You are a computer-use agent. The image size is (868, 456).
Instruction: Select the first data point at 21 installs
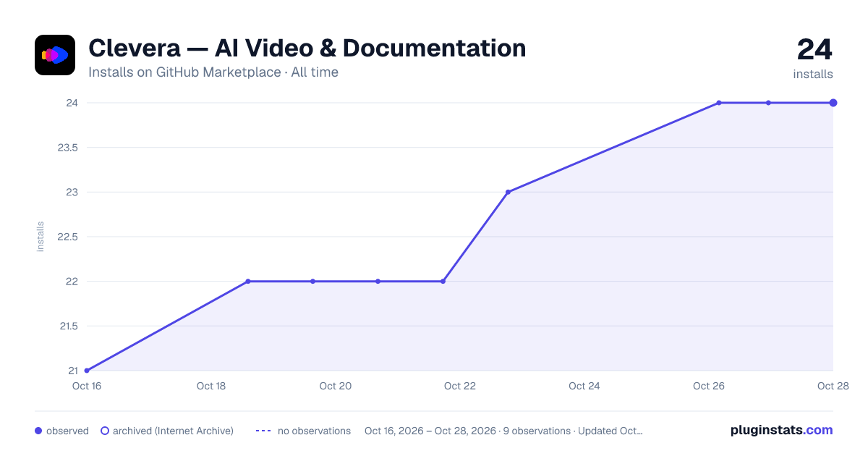click(87, 371)
